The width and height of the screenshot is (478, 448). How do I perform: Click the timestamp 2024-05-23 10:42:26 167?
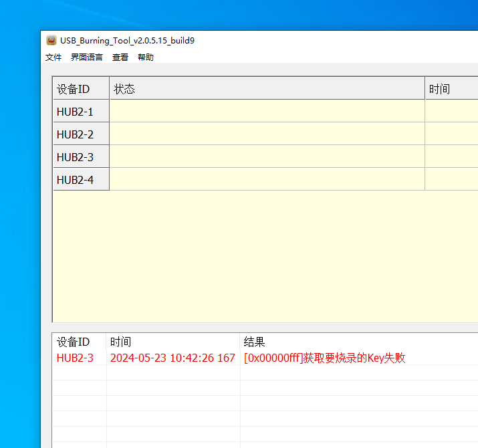[x=172, y=358]
